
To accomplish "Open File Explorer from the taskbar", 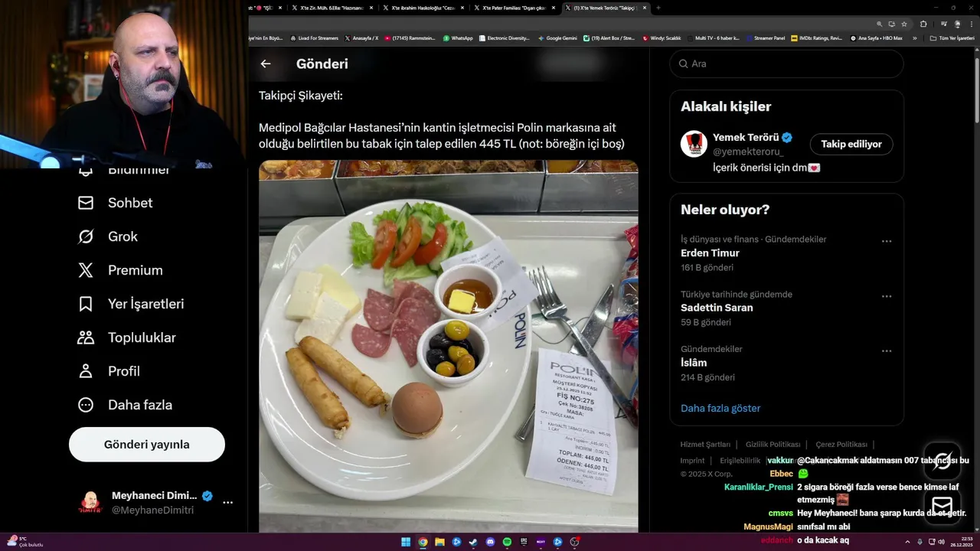I will [439, 542].
